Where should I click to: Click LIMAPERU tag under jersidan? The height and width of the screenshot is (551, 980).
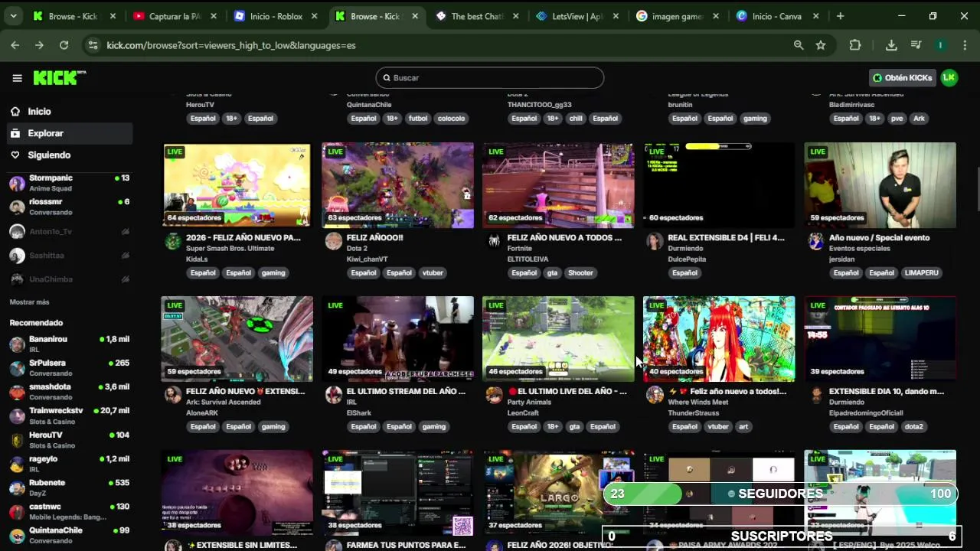(921, 272)
